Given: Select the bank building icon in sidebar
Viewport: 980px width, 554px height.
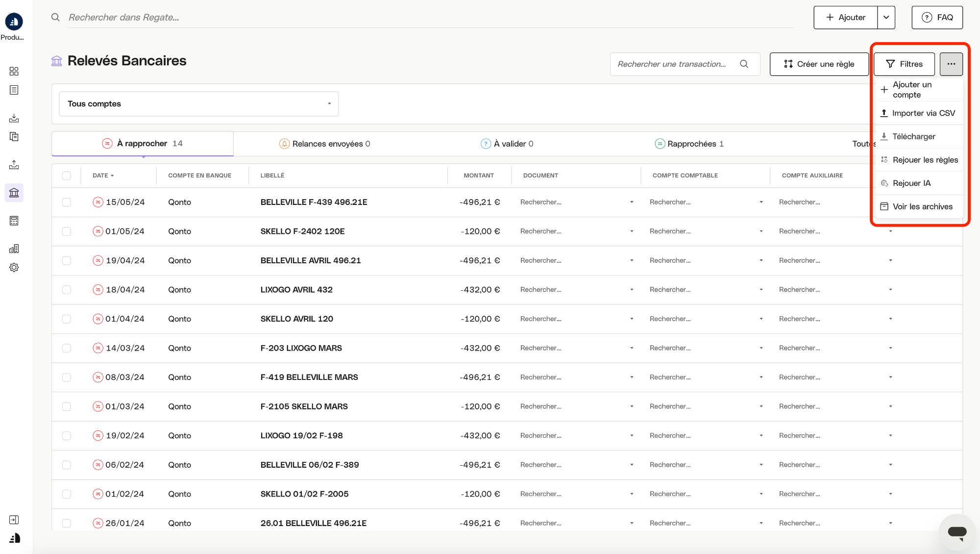Looking at the screenshot, I should pyautogui.click(x=14, y=193).
